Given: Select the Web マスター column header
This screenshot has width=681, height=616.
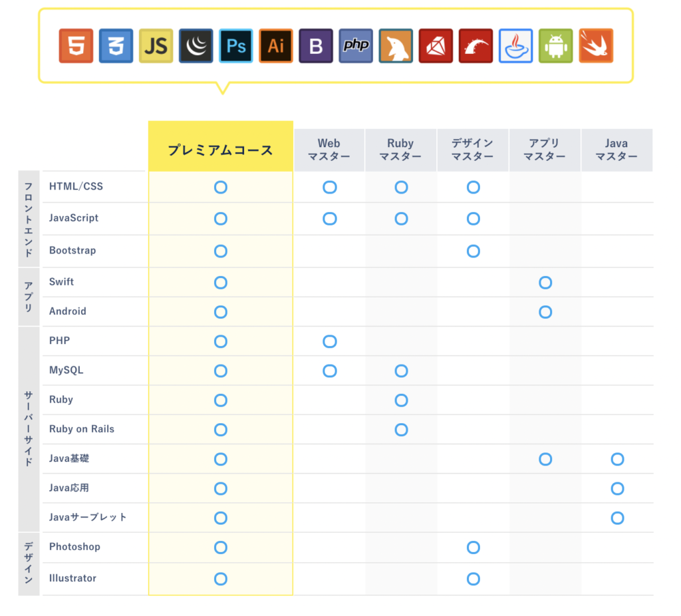Looking at the screenshot, I should (x=329, y=150).
